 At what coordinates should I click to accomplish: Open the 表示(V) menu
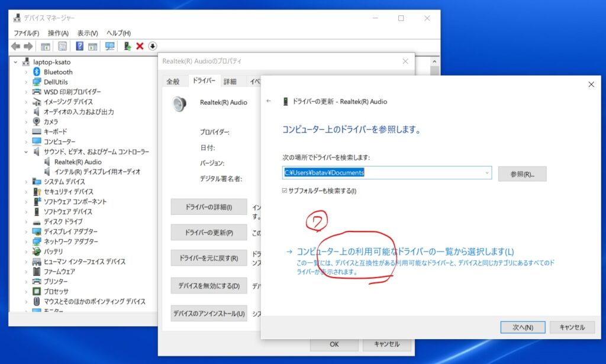(88, 33)
